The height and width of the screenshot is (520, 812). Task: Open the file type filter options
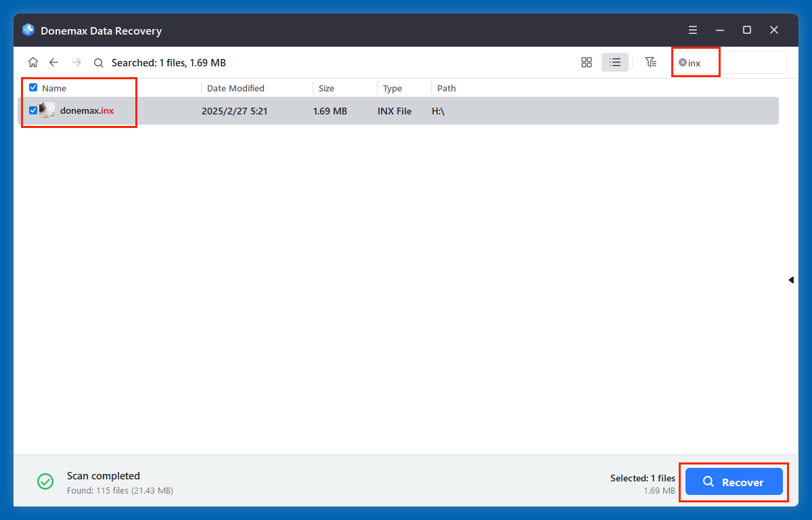(x=650, y=62)
